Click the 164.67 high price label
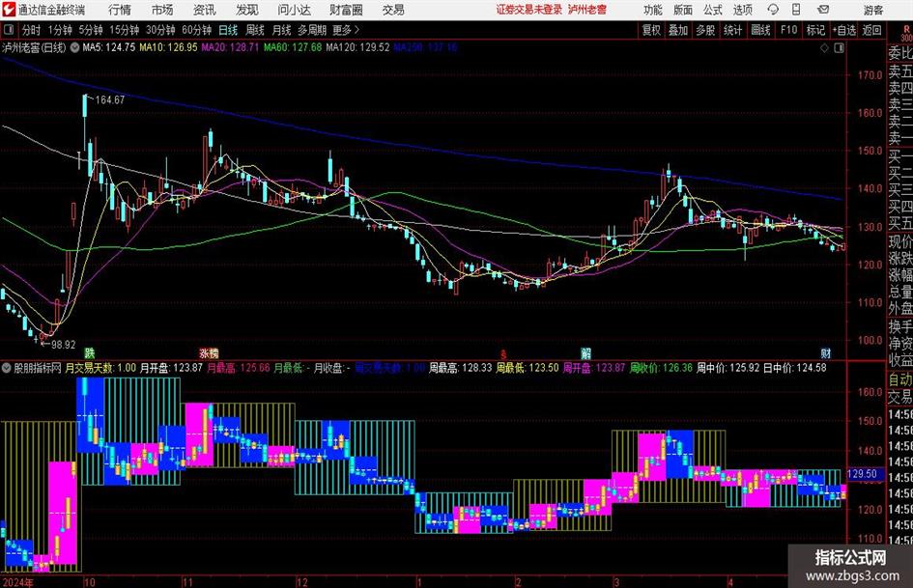 click(x=109, y=99)
